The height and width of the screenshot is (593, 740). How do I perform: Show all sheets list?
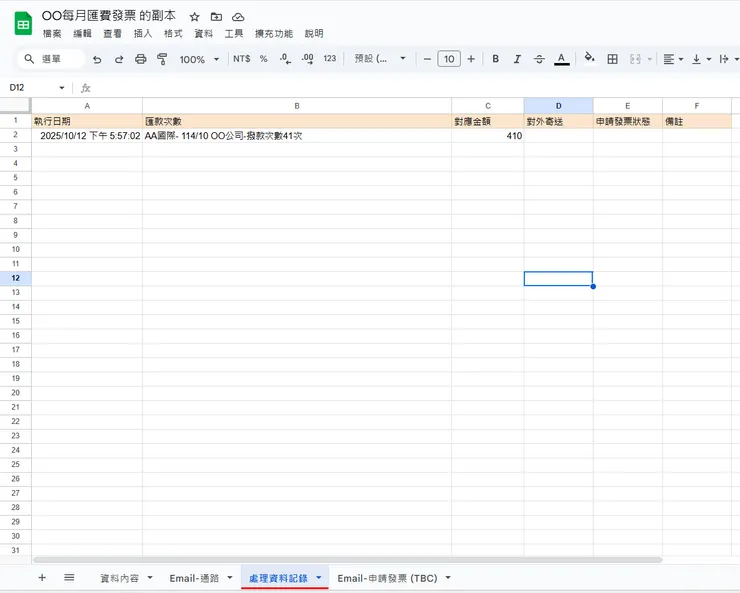tap(69, 577)
